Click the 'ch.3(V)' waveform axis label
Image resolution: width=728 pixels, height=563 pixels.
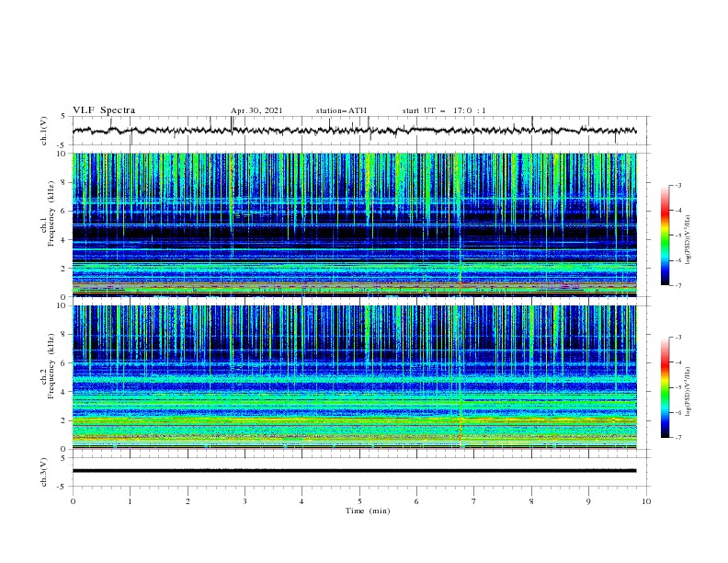[44, 472]
